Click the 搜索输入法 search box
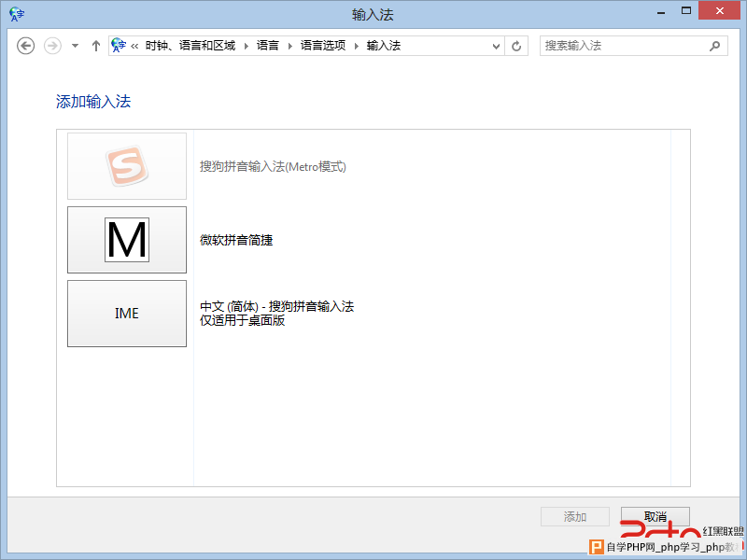Screen dimensions: 747x560 click(634, 46)
